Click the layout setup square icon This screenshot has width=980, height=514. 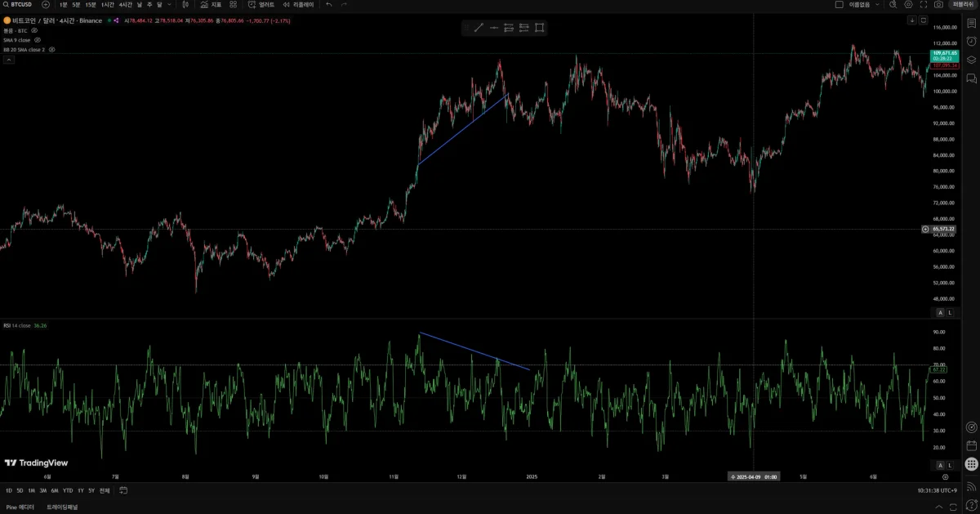coord(839,4)
